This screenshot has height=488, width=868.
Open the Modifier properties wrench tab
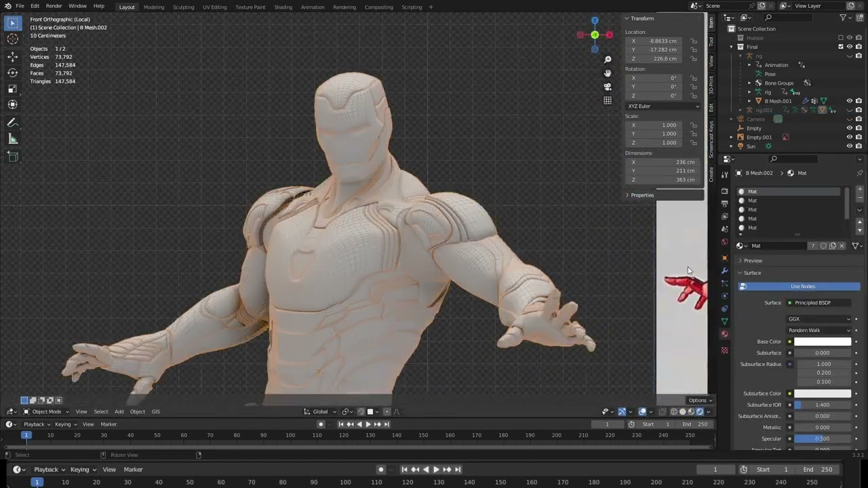click(724, 270)
